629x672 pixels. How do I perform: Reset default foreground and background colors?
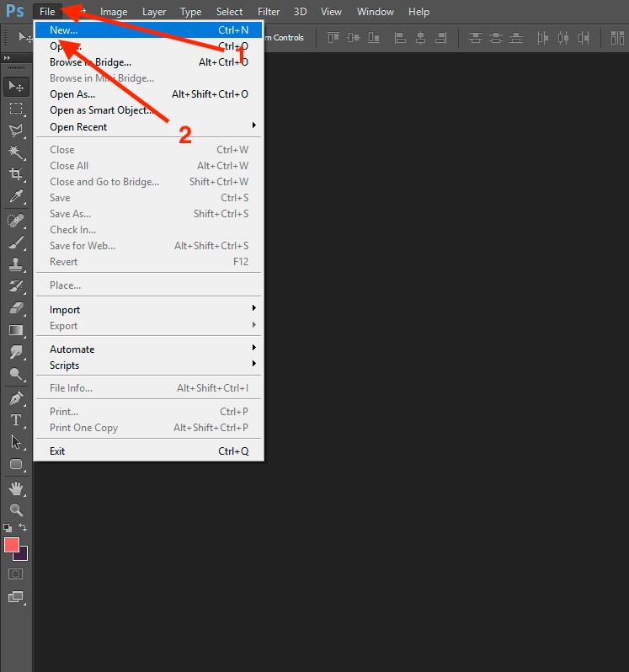[8, 527]
